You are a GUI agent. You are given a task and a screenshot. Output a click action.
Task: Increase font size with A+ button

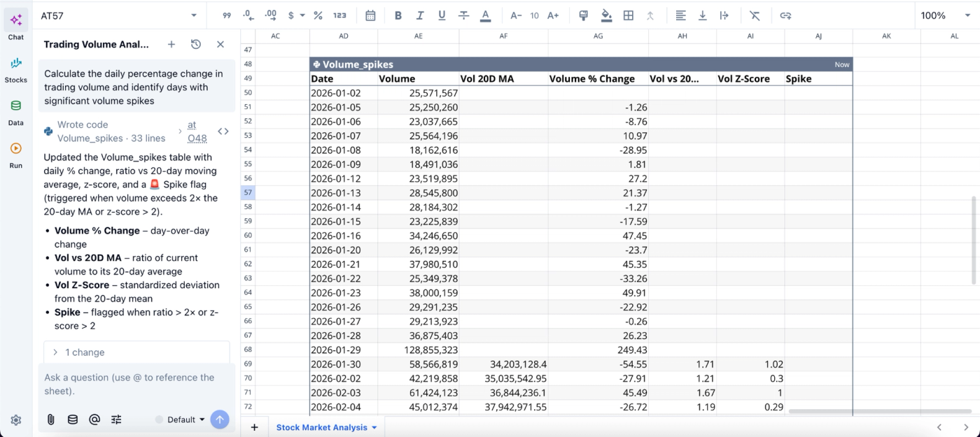(x=553, y=15)
